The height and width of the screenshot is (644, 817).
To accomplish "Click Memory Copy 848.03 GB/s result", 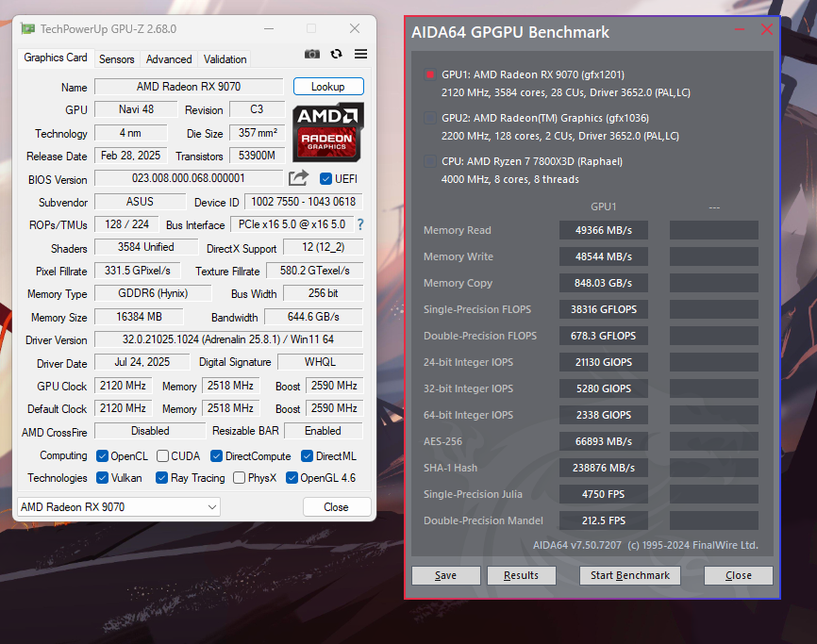I will click(x=604, y=283).
